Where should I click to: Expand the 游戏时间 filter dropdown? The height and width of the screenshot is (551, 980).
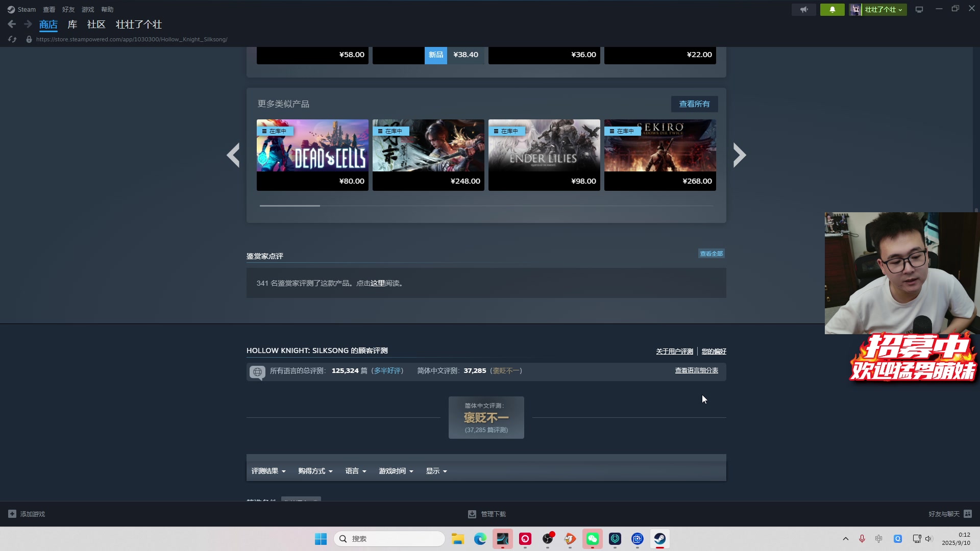(x=396, y=471)
